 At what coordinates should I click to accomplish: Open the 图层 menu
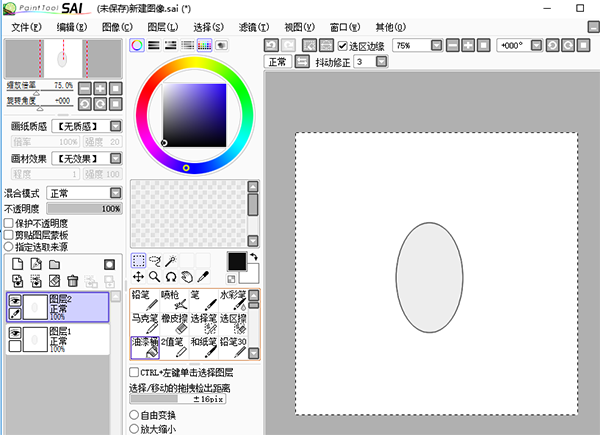(x=161, y=27)
